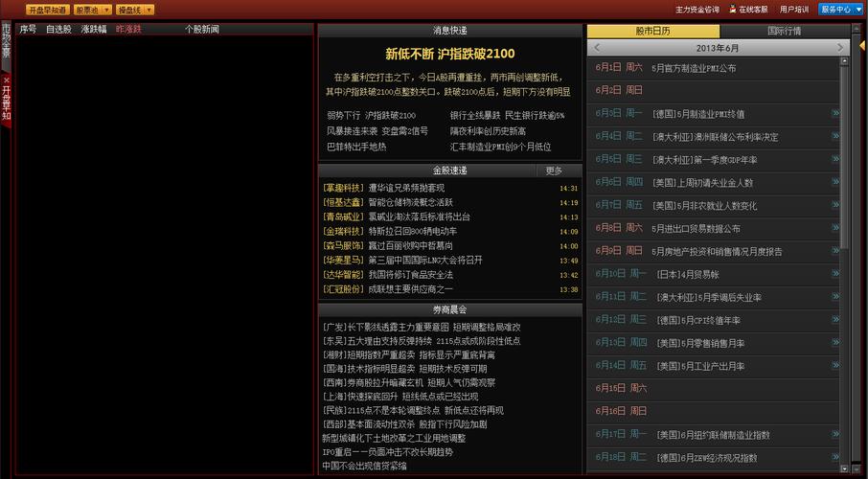
Task: Close the 开盘早知 side tab
Action: click(x=6, y=80)
